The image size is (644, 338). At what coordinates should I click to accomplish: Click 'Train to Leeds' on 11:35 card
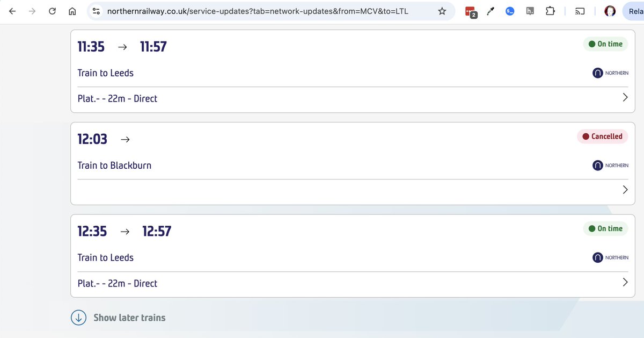pos(106,73)
